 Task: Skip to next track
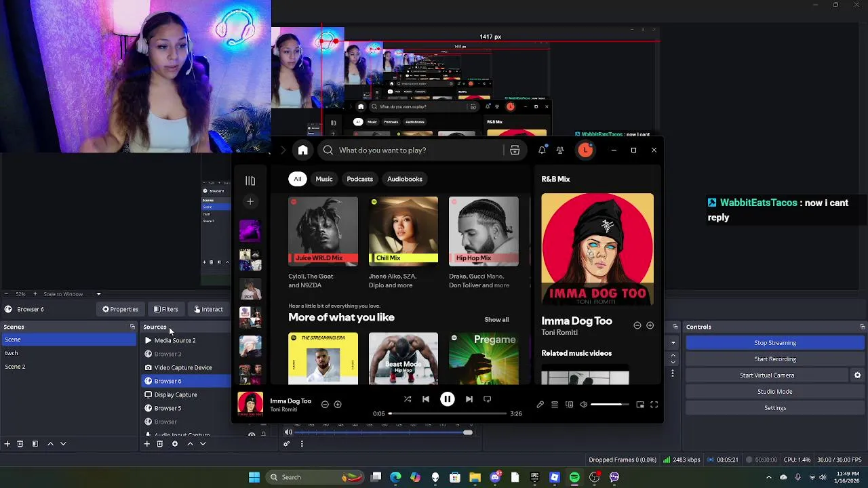click(469, 399)
